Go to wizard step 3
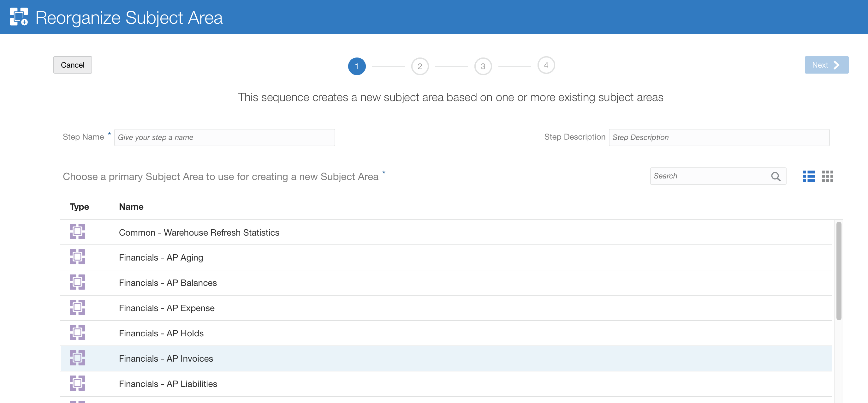The image size is (868, 403). [483, 66]
